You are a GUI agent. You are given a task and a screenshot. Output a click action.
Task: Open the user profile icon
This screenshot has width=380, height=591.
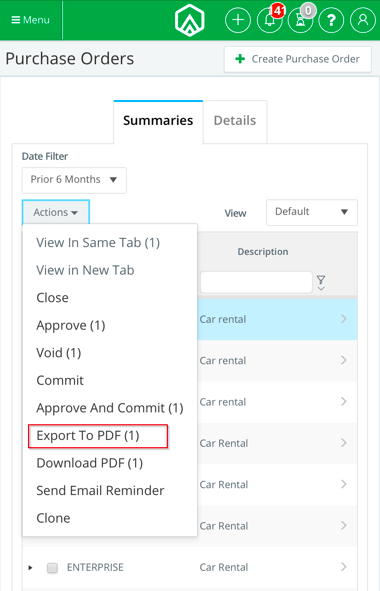(x=363, y=20)
